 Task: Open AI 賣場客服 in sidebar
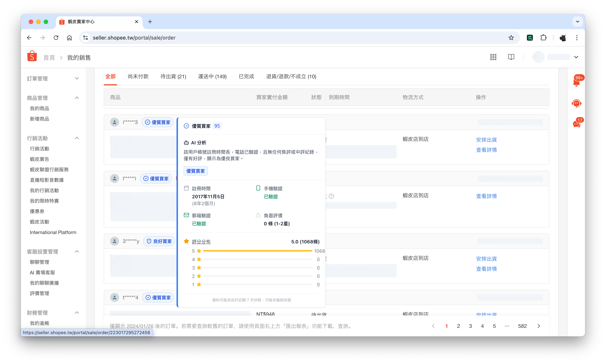42,272
